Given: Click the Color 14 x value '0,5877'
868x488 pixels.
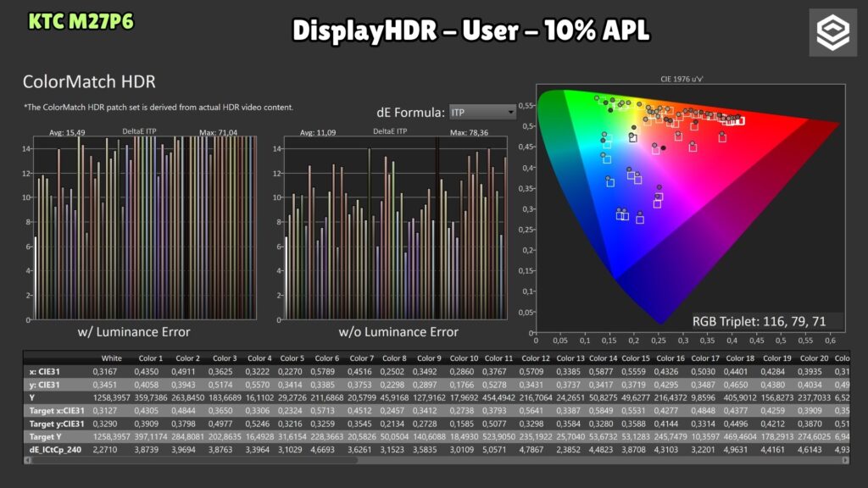Looking at the screenshot, I should (x=601, y=372).
